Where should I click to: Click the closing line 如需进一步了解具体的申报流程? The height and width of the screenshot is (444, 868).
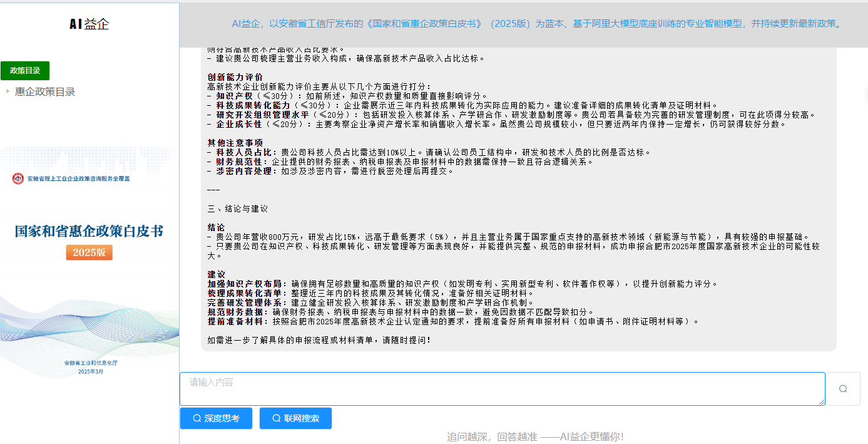tap(319, 340)
